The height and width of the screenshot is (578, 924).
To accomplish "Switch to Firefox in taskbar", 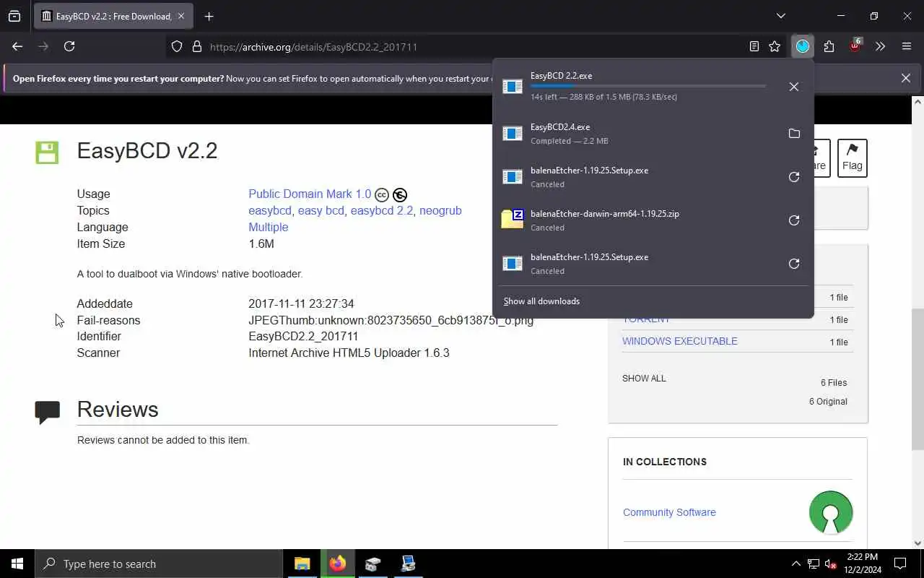I will click(x=337, y=564).
